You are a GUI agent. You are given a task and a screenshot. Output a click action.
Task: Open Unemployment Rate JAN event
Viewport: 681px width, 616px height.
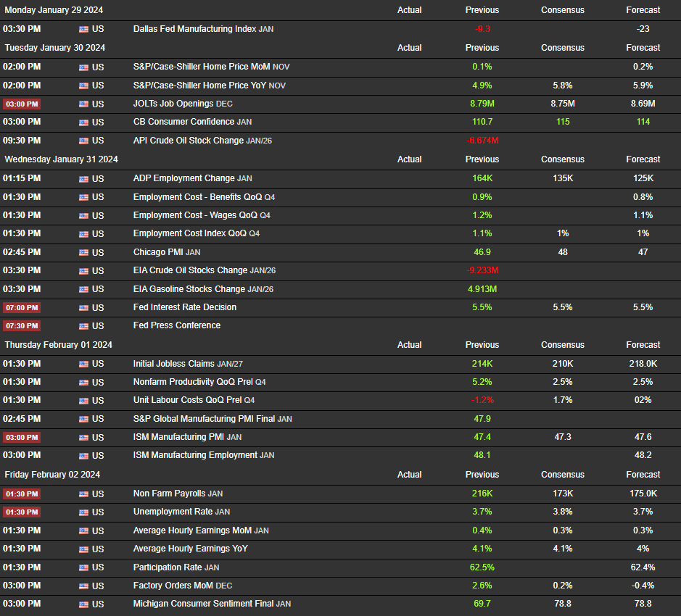tap(181, 512)
